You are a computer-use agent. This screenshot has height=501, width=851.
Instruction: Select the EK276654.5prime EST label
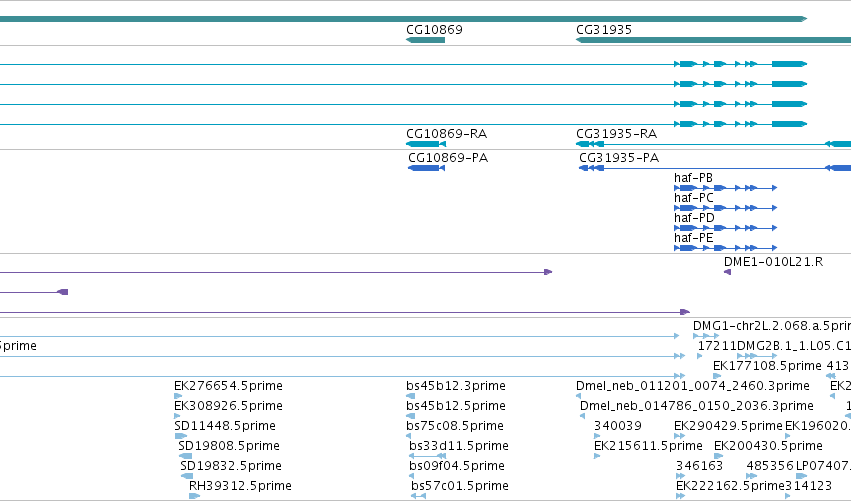click(228, 386)
